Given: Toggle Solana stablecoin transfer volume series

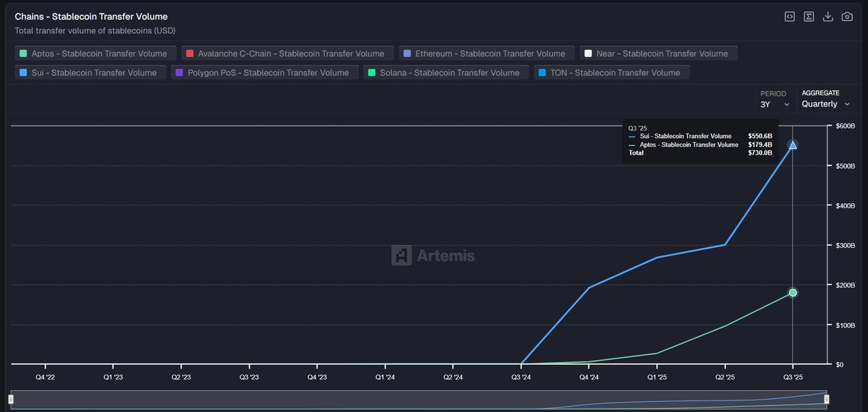Looking at the screenshot, I should point(446,72).
